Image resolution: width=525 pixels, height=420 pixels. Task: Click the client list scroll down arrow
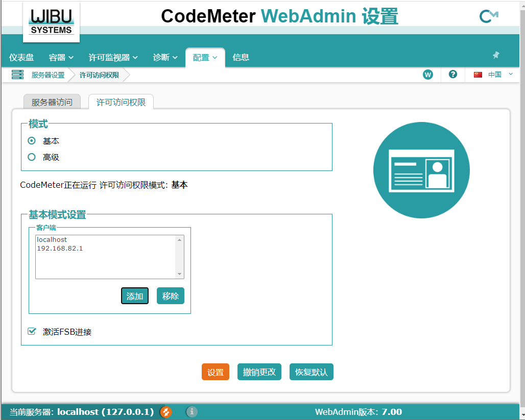(179, 274)
